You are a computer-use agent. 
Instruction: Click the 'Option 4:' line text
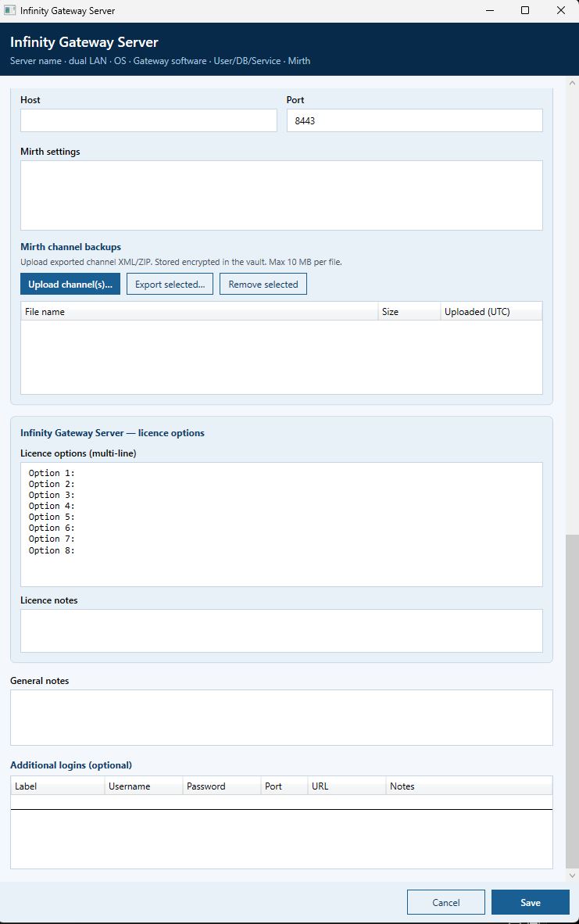pos(52,506)
